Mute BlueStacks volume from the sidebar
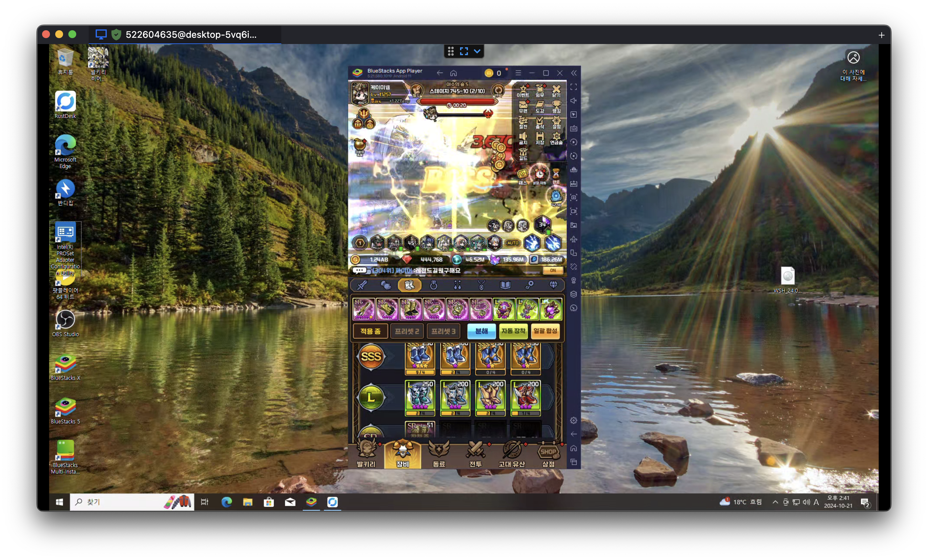Image resolution: width=928 pixels, height=560 pixels. [x=574, y=101]
